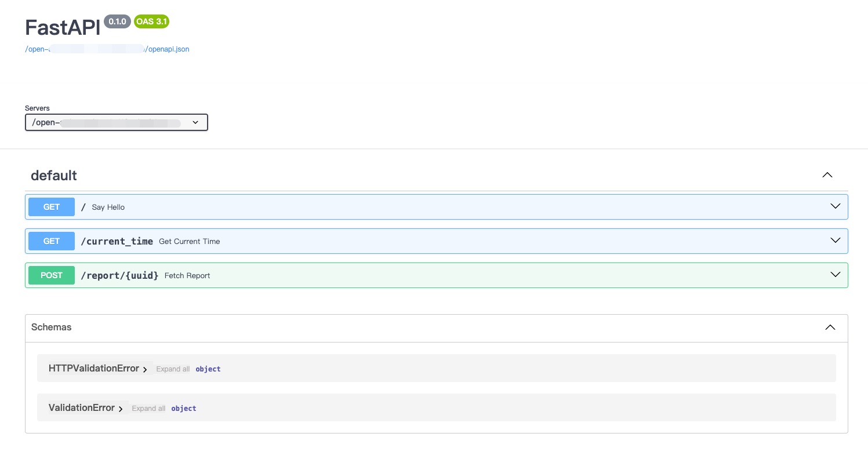Screen dimensions: 868x470
Task: Click the /report/{uuid} endpoint path
Action: (120, 275)
